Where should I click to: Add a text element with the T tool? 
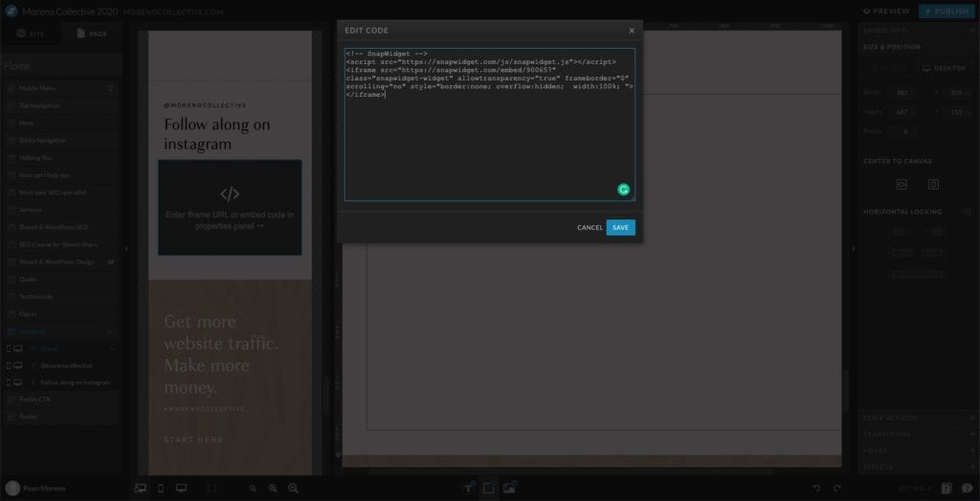click(x=469, y=488)
